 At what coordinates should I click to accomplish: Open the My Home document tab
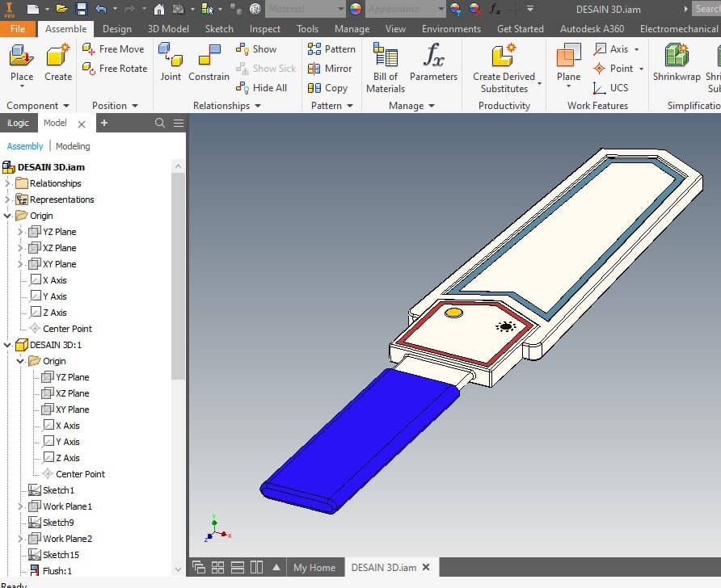coord(314,568)
